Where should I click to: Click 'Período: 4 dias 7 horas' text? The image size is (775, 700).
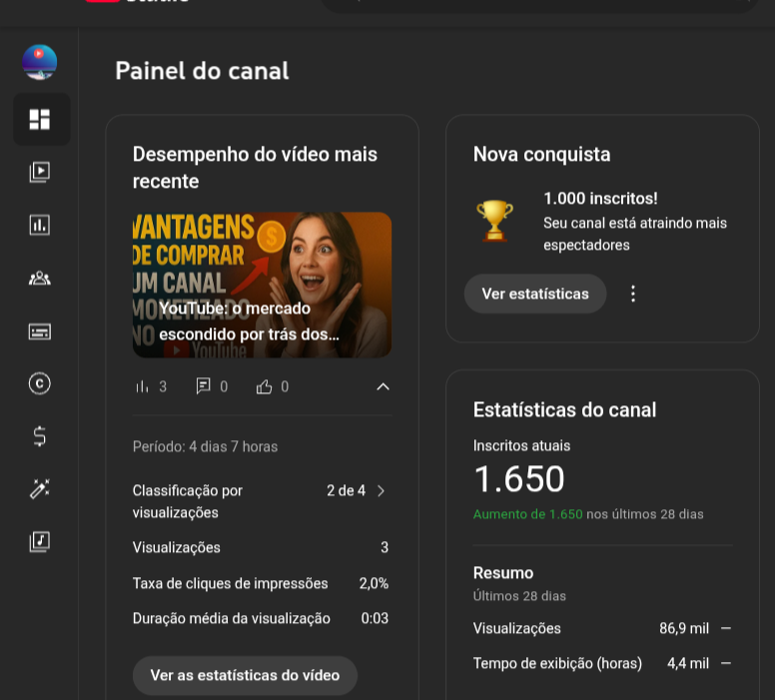205,447
